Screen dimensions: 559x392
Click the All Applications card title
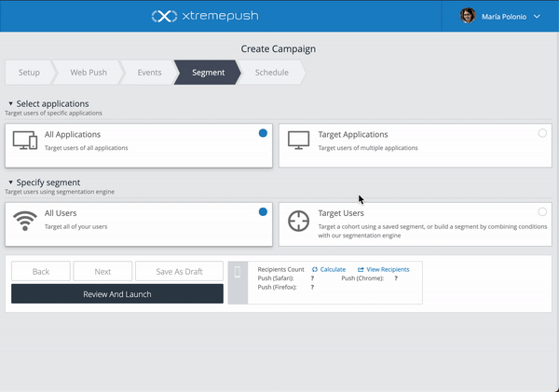tap(73, 135)
